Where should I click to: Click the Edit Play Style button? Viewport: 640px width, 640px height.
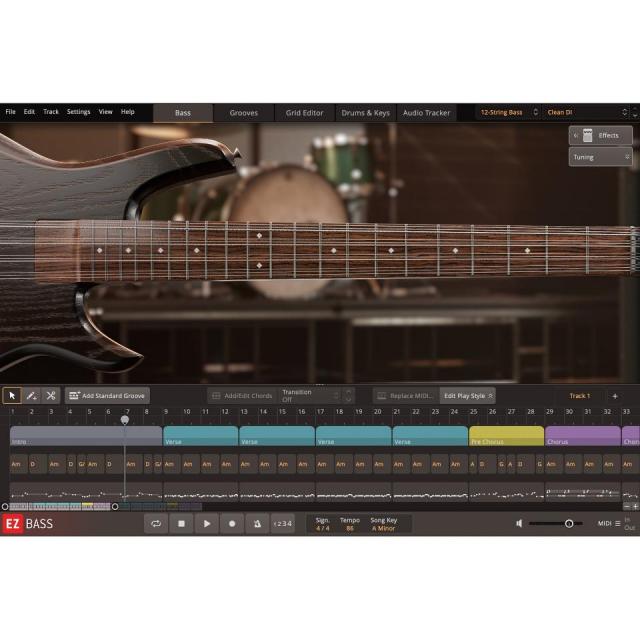point(467,396)
